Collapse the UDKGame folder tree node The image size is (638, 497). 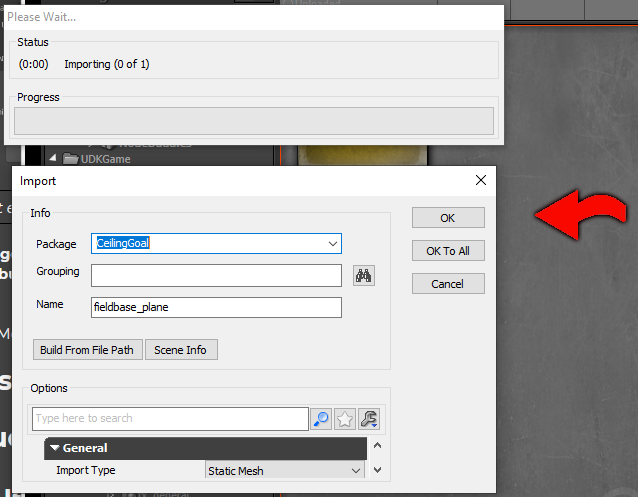(x=52, y=158)
